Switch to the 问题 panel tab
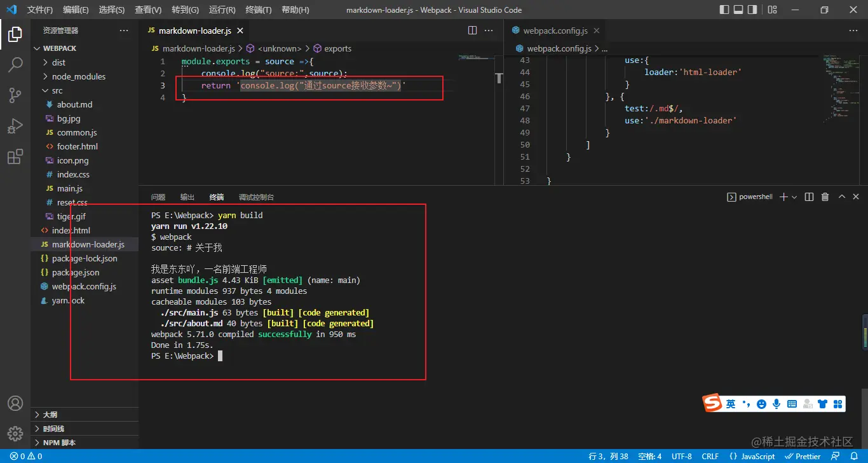The image size is (868, 463). click(x=158, y=197)
